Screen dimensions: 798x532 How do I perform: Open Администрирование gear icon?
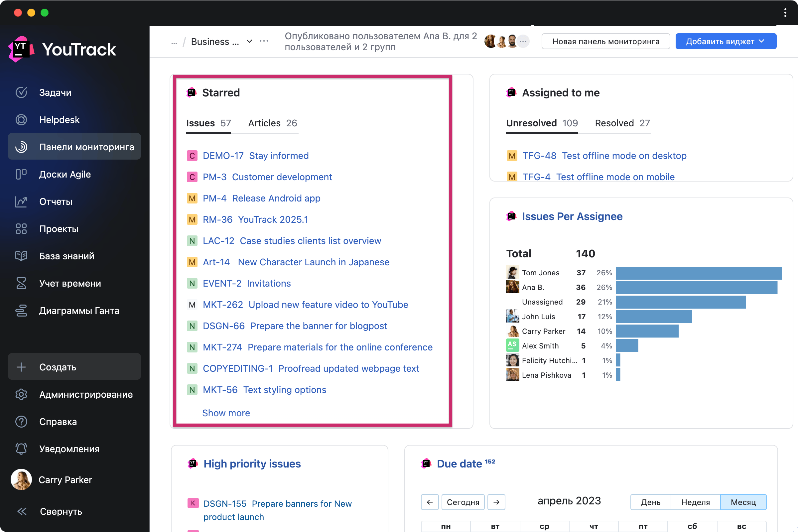[21, 394]
